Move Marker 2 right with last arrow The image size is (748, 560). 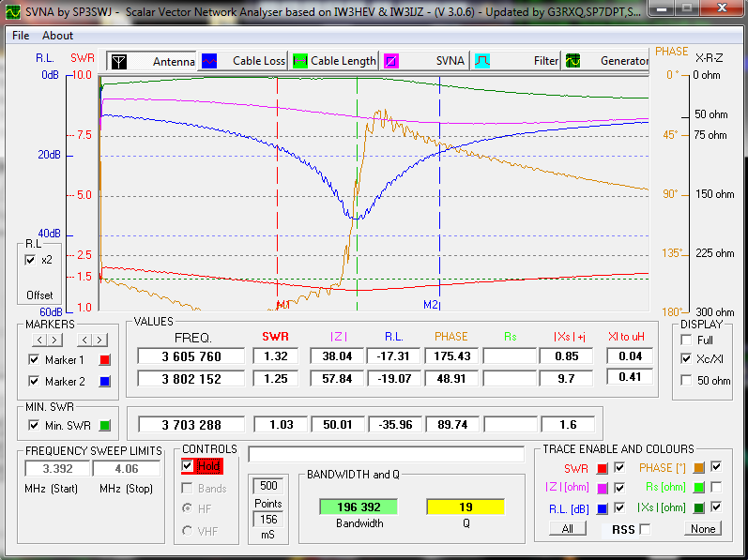[x=99, y=340]
